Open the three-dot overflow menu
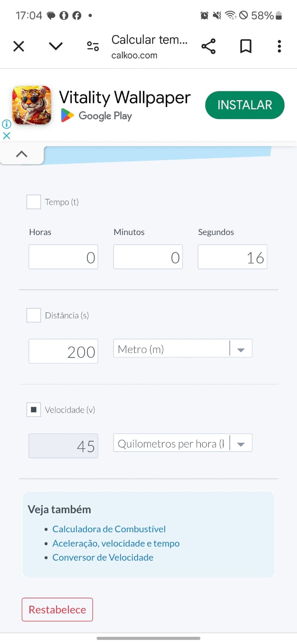The height and width of the screenshot is (644, 297). pyautogui.click(x=279, y=46)
